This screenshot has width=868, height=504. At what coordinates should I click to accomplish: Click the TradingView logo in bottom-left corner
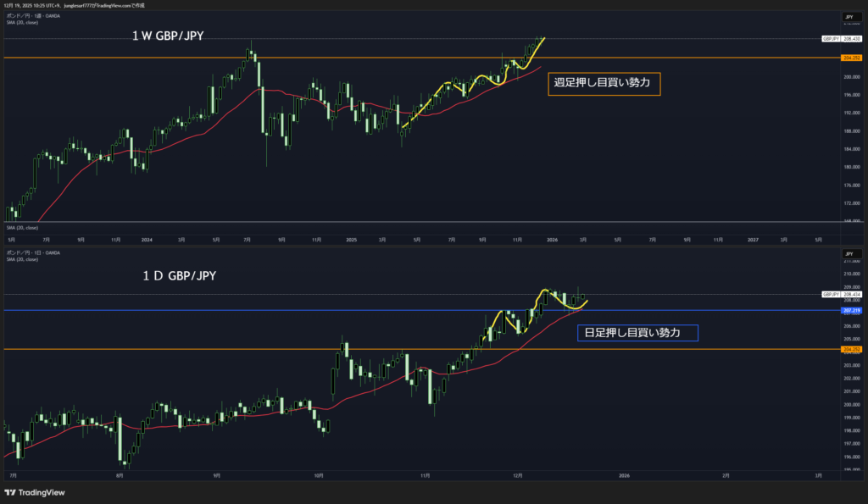tap(34, 493)
